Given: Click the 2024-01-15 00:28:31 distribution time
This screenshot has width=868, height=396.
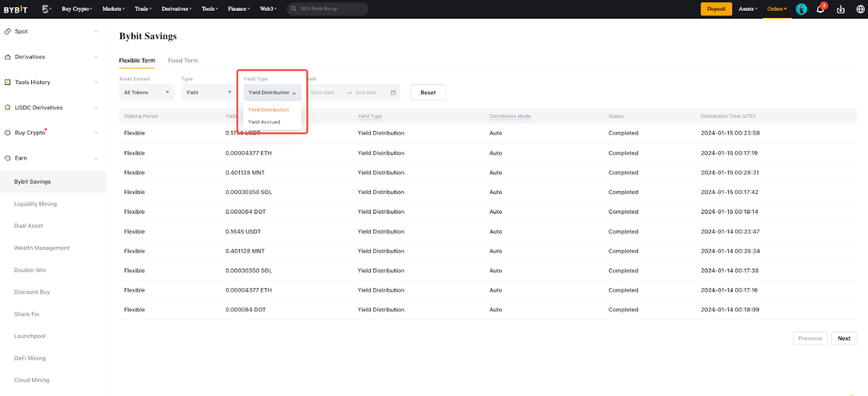Looking at the screenshot, I should 730,173.
